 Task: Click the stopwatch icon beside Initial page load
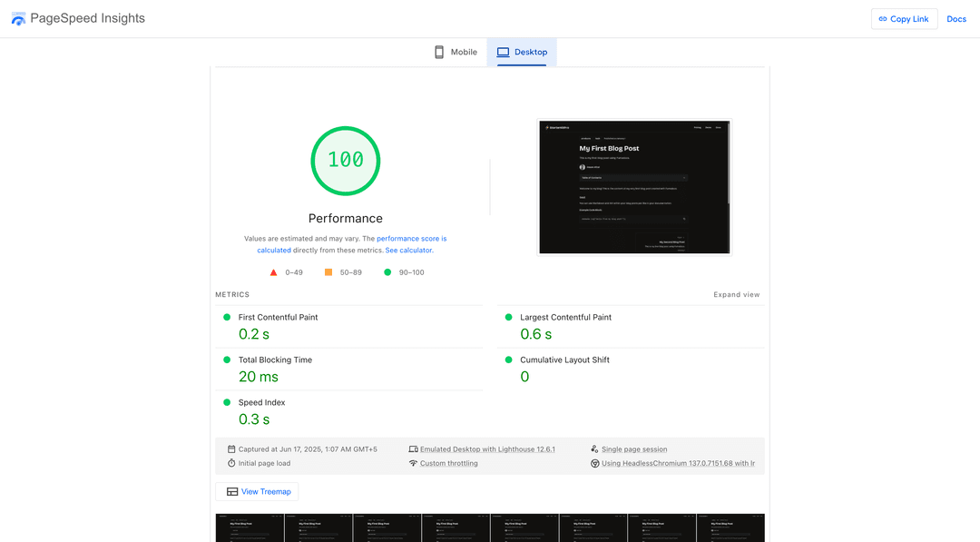[231, 463]
